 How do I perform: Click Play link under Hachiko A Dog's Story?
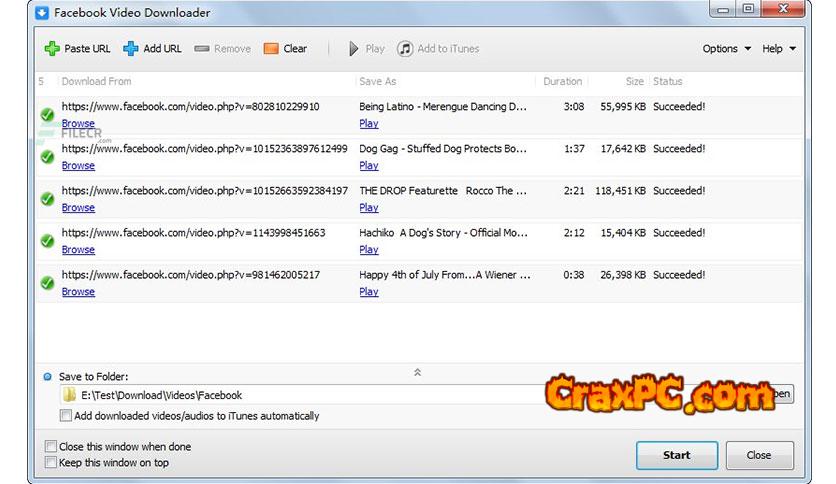[369, 250]
